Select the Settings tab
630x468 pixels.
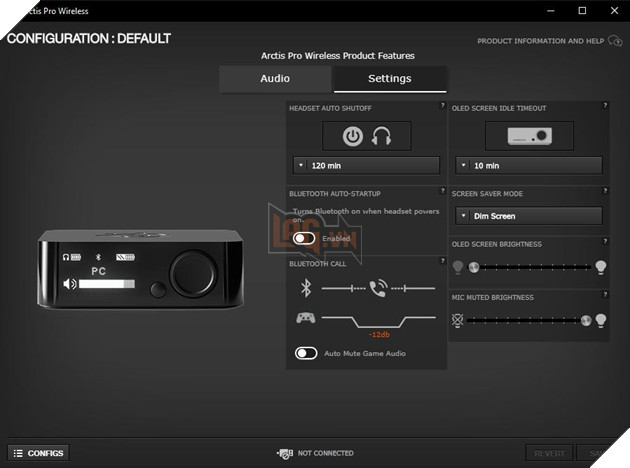tap(390, 79)
